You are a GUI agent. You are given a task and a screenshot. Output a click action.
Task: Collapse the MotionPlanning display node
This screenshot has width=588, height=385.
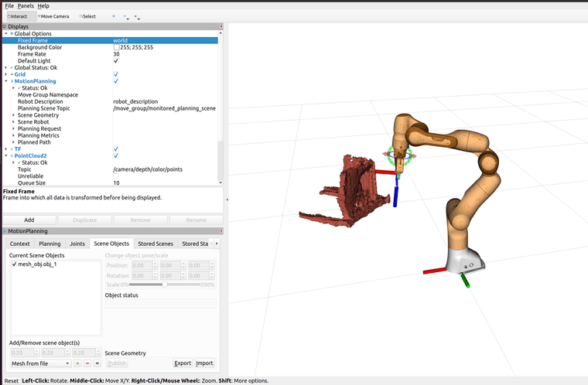[x=6, y=81]
